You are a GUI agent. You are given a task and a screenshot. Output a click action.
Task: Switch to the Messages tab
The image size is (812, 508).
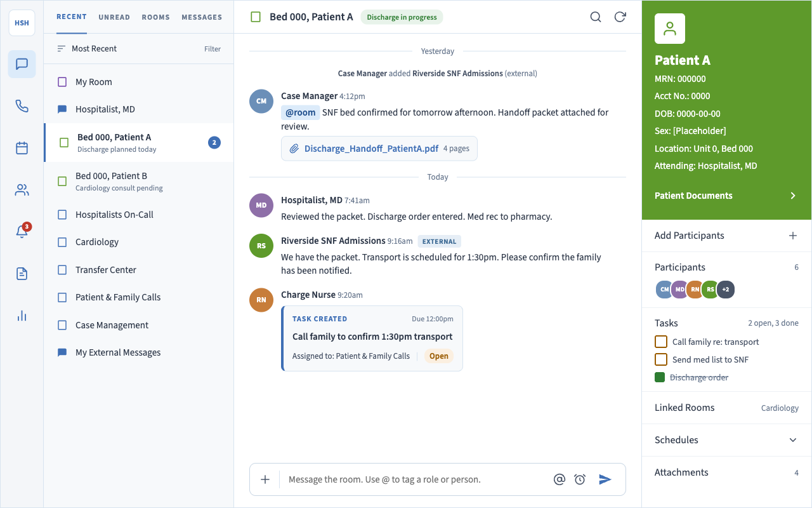(x=202, y=17)
